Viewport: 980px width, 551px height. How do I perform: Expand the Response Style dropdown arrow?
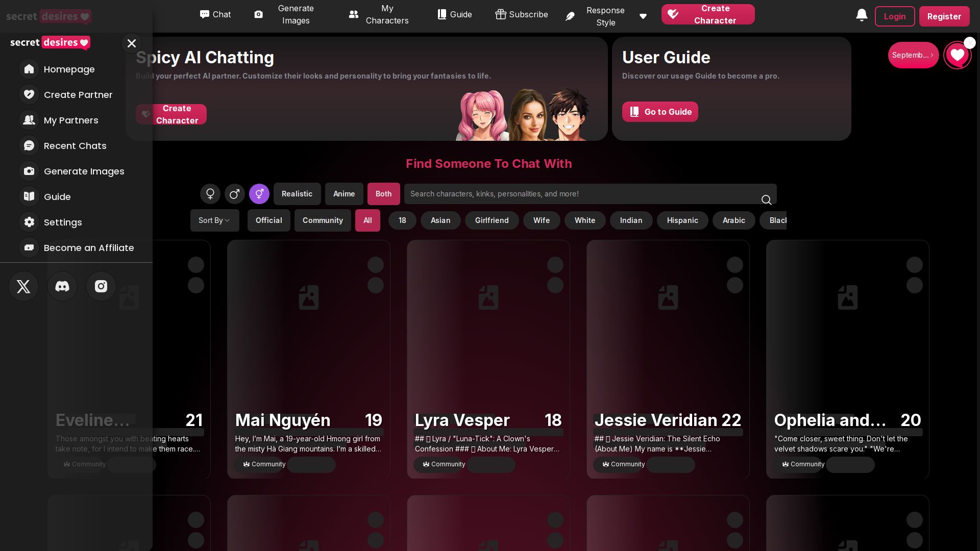(643, 16)
